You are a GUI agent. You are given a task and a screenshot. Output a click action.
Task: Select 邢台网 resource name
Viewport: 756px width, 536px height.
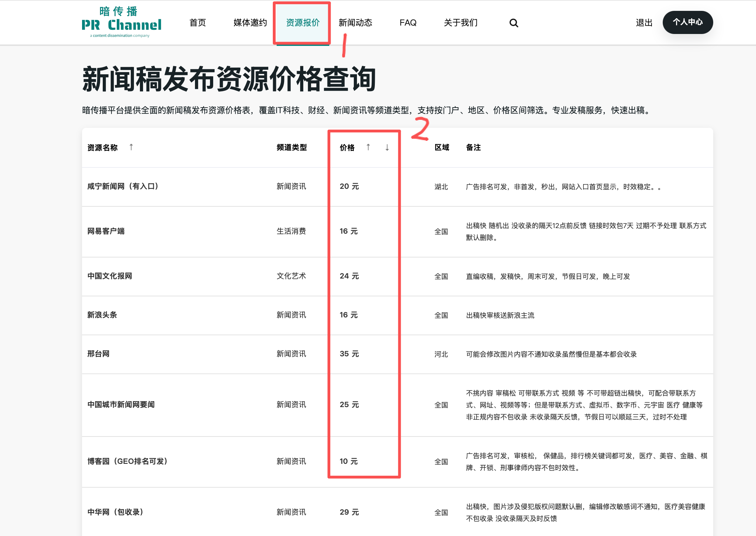pos(99,354)
